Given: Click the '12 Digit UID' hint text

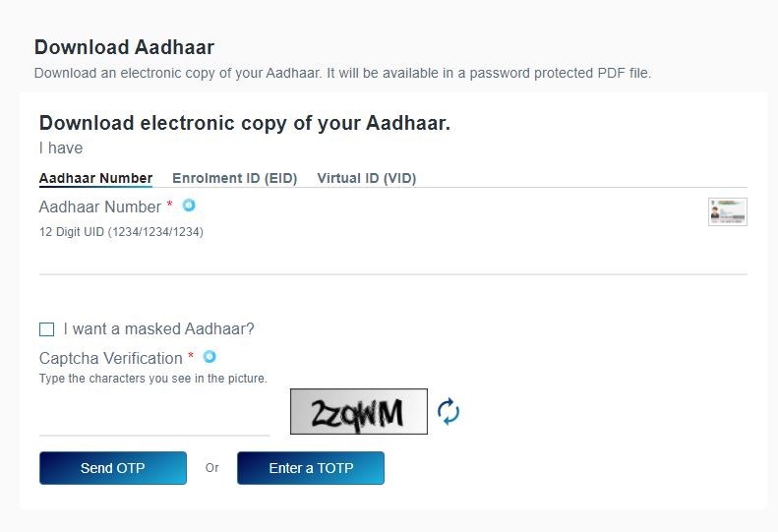Looking at the screenshot, I should coord(121,232).
